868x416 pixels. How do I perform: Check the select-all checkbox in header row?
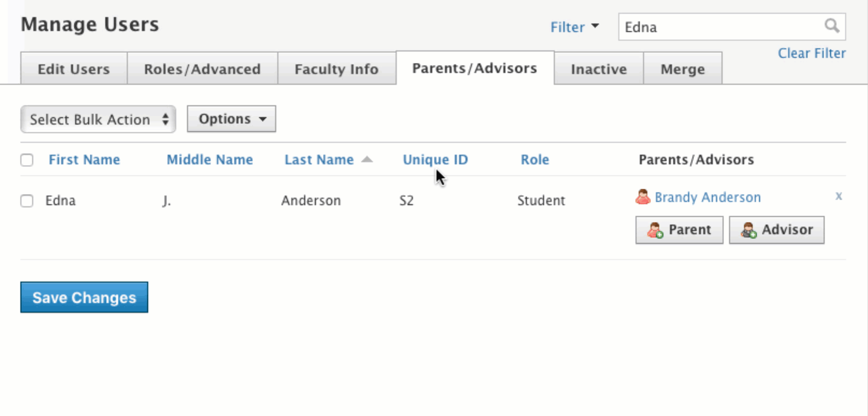point(27,160)
